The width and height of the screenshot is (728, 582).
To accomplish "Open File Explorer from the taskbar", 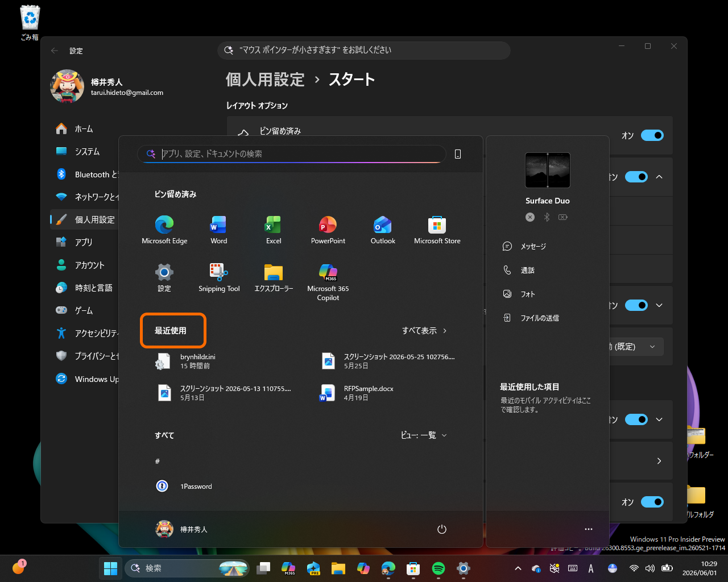I will click(x=338, y=568).
